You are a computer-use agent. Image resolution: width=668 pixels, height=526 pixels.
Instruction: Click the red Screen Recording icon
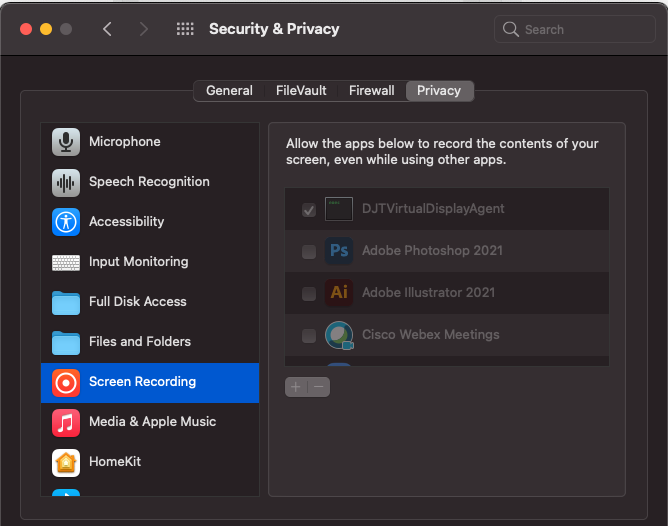click(x=66, y=383)
